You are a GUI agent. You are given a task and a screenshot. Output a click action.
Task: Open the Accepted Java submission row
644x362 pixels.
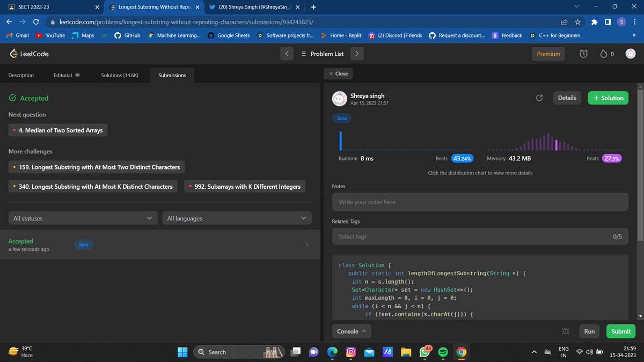159,245
